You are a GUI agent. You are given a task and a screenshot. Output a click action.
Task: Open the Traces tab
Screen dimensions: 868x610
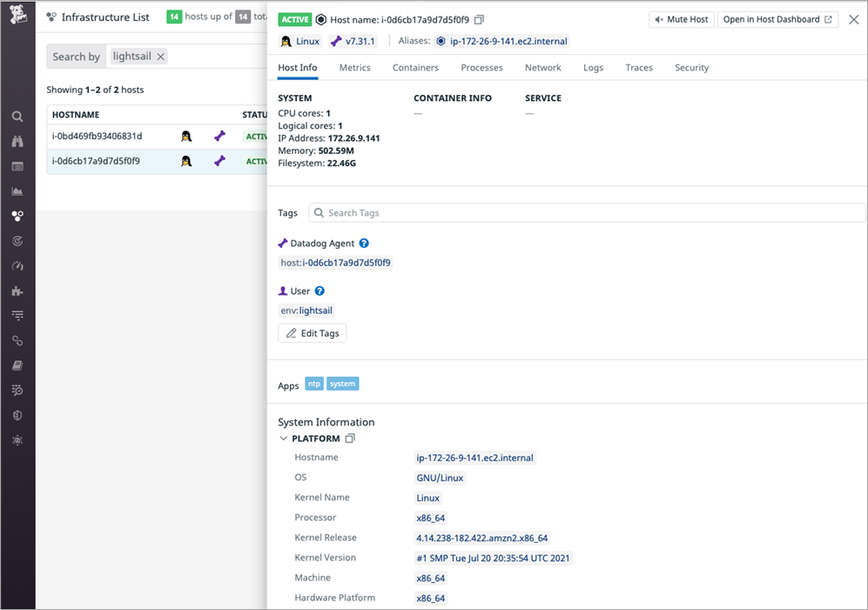pos(639,68)
